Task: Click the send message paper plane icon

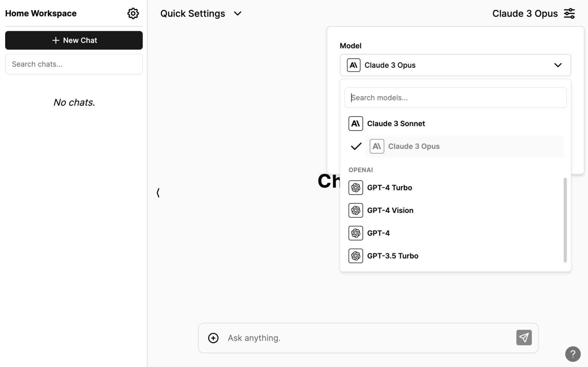Action: coord(524,337)
